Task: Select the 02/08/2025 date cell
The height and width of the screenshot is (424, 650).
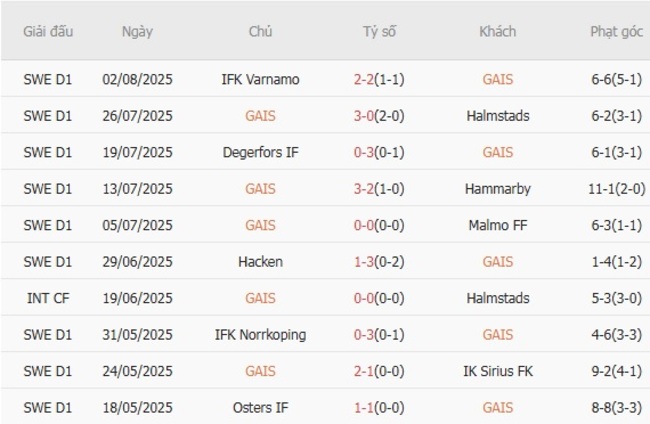Action: coord(137,79)
